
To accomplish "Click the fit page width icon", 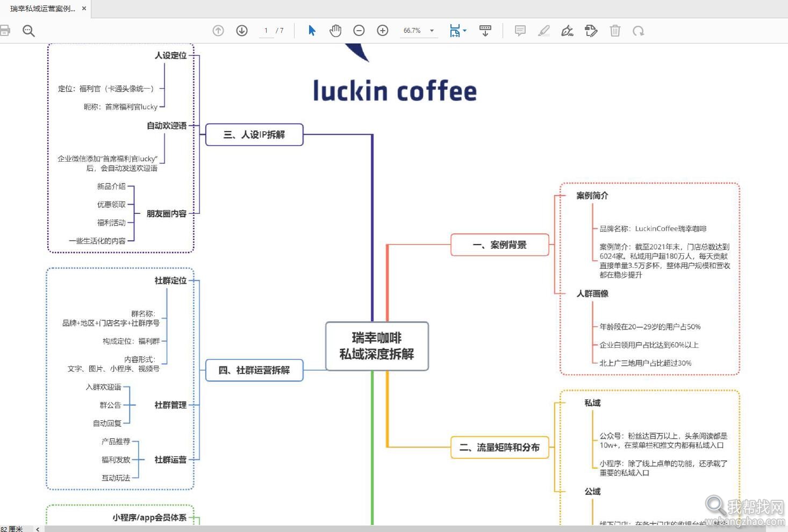I will pyautogui.click(x=455, y=31).
